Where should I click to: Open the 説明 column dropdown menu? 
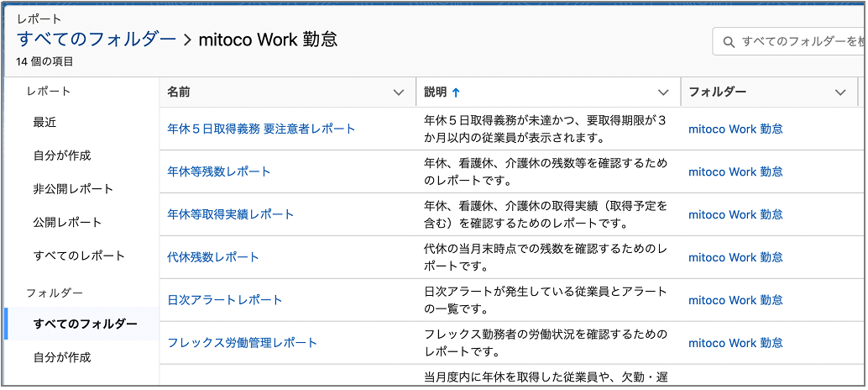(x=663, y=92)
